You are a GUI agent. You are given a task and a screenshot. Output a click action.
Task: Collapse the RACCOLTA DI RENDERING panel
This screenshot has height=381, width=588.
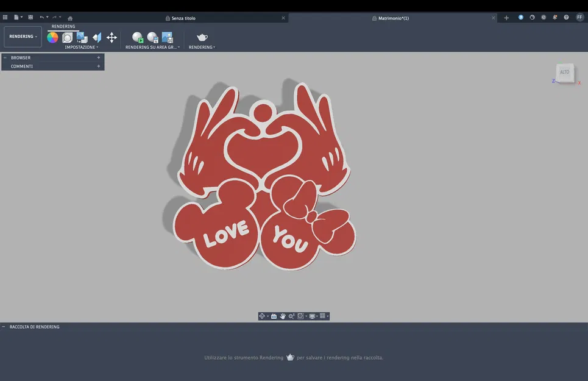[4, 327]
